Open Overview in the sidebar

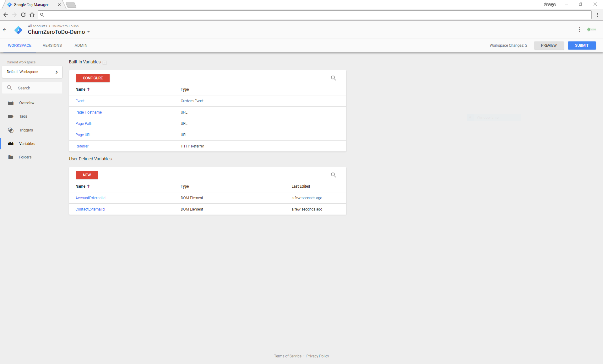click(27, 103)
